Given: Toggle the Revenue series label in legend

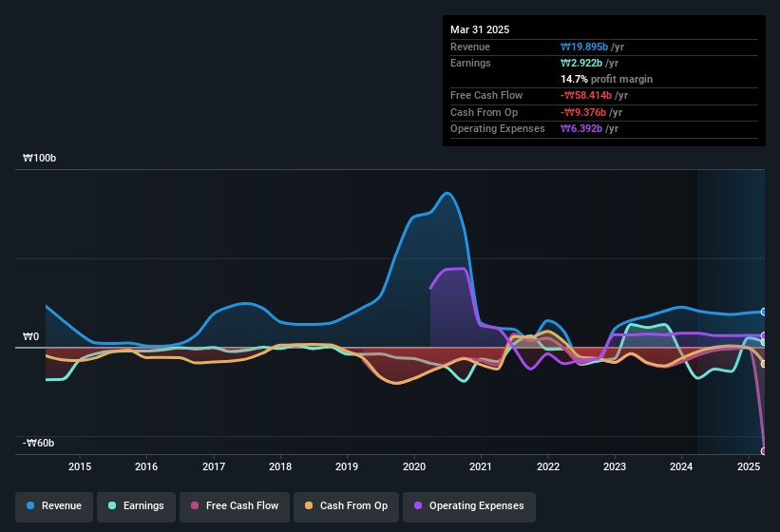Looking at the screenshot, I should (62, 505).
